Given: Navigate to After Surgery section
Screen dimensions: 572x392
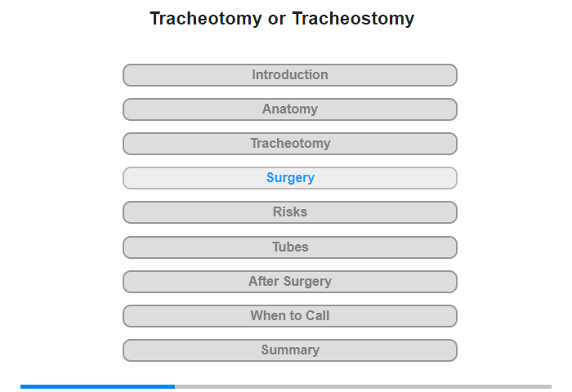Looking at the screenshot, I should [x=290, y=282].
